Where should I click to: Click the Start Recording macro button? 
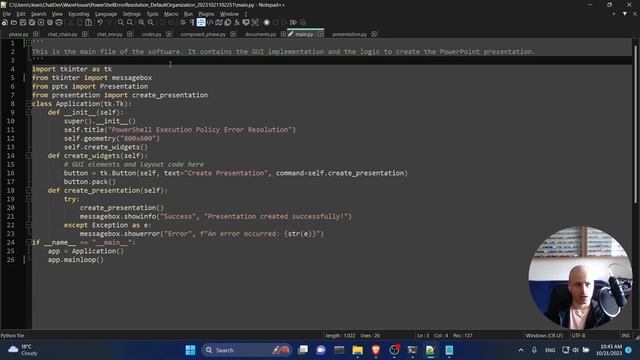coord(267,22)
